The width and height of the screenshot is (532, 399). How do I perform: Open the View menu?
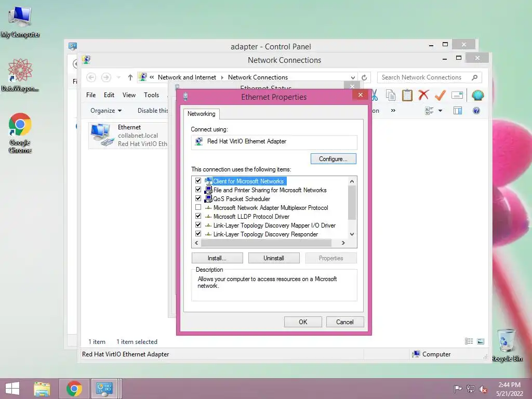[x=129, y=95]
